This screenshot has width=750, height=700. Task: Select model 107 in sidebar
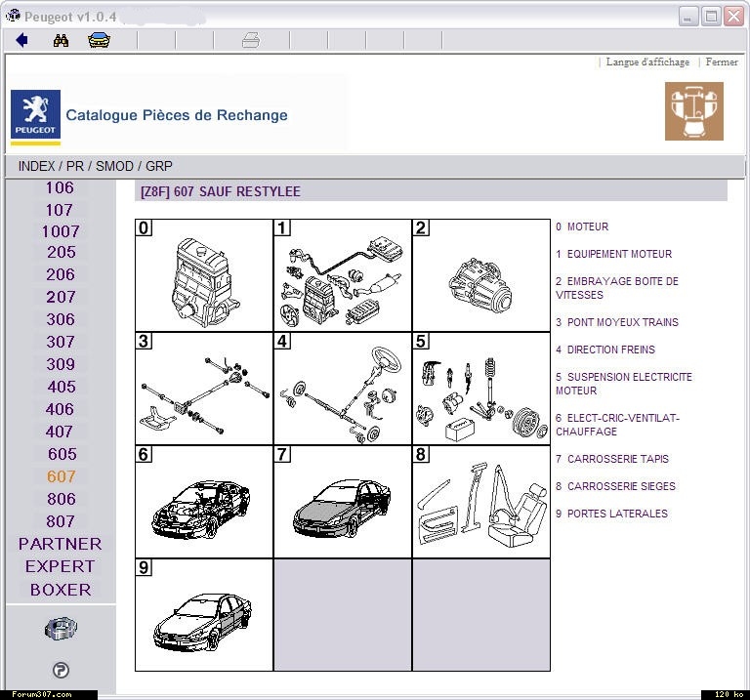click(60, 210)
